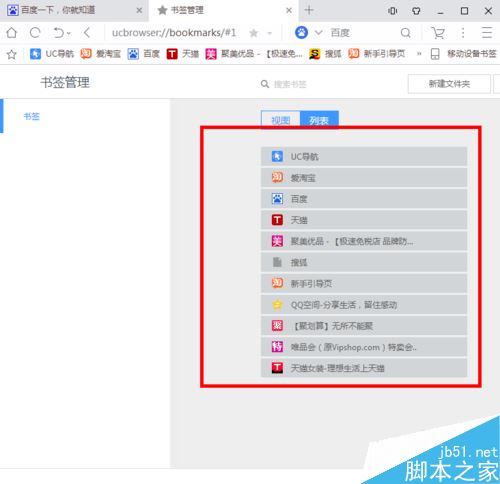Open UC导航 bookmark in list
Screen dimensions: 500x484
(364, 156)
